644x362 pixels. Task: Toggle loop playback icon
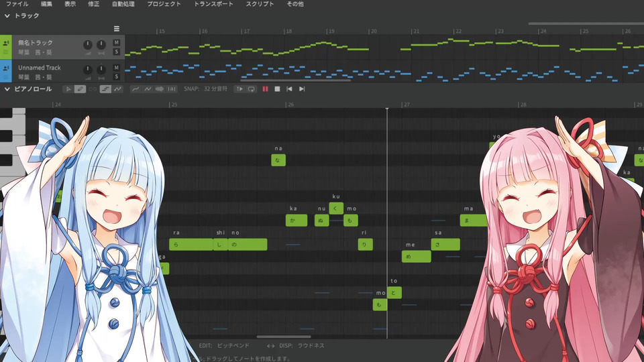pyautogui.click(x=251, y=89)
